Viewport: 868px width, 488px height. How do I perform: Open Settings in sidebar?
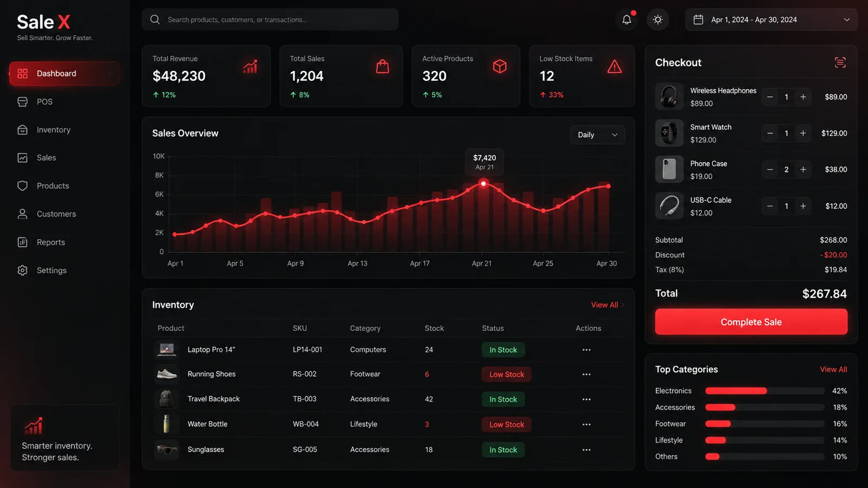(x=64, y=271)
